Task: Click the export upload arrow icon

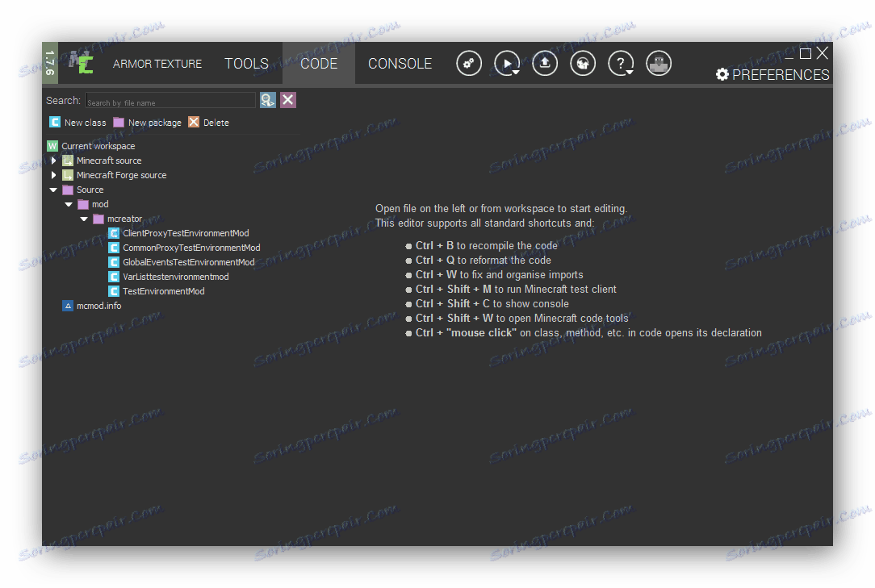Action: [x=545, y=63]
